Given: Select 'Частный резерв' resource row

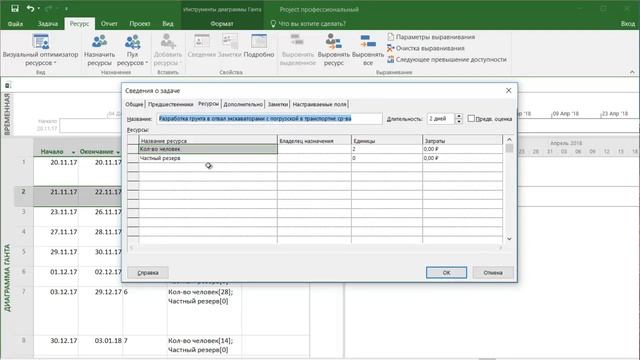Looking at the screenshot, I should point(208,158).
